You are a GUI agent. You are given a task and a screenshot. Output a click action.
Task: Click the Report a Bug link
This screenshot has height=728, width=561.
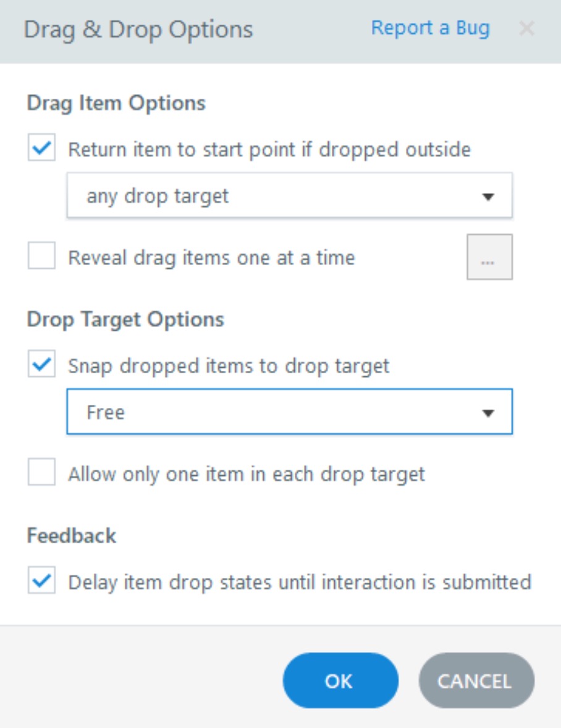tap(430, 28)
